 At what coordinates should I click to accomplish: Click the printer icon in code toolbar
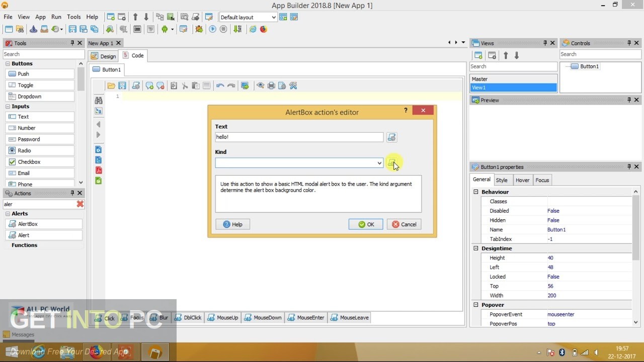click(271, 86)
